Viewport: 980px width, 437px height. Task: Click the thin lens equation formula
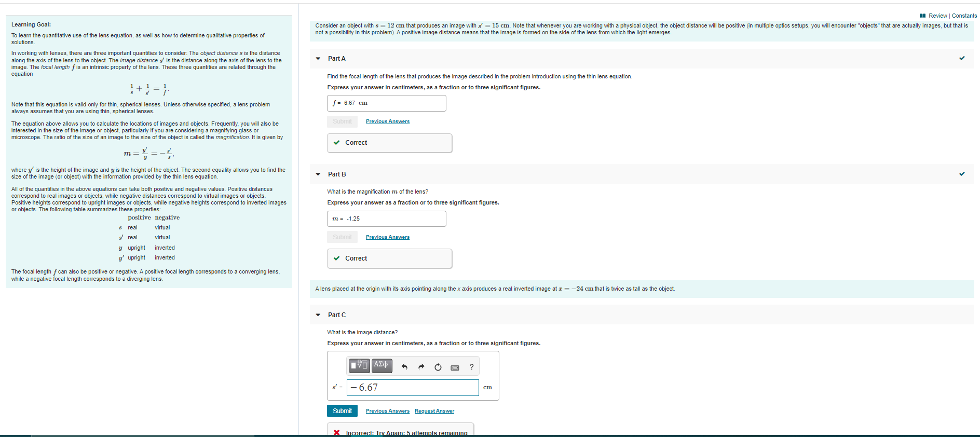[148, 89]
